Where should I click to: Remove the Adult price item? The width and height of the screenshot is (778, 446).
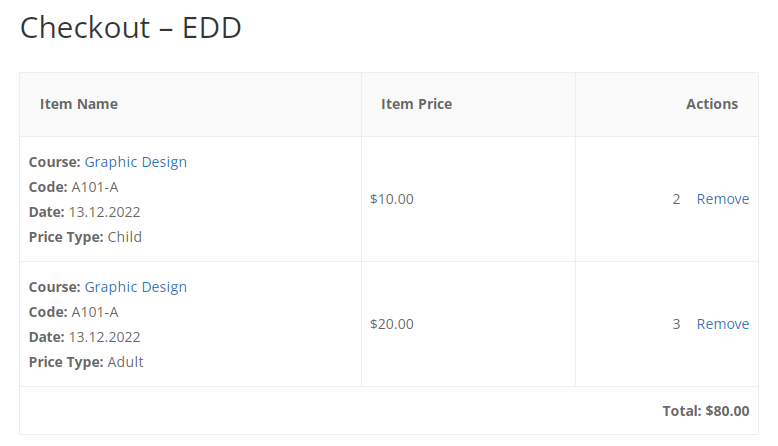(723, 324)
